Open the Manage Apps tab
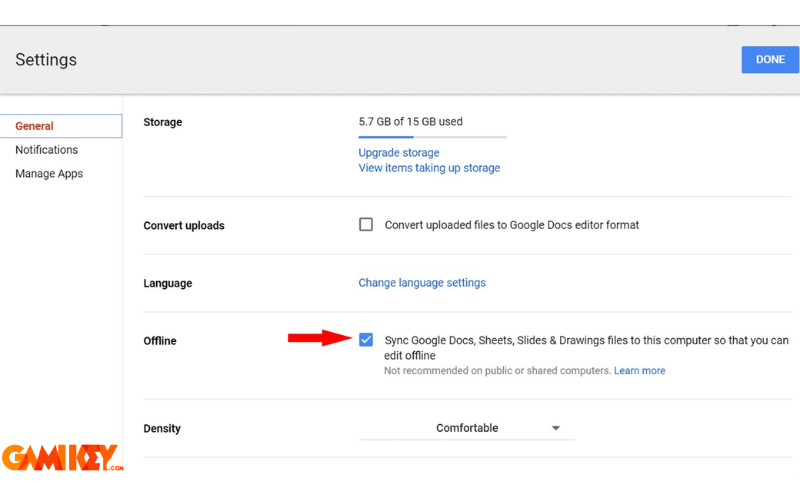 pos(49,173)
